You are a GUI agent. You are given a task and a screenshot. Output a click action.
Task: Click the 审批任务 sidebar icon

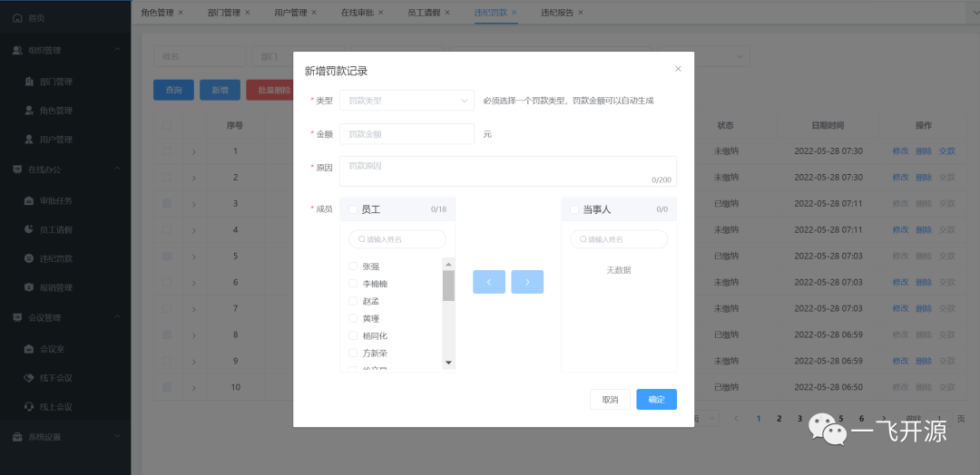coord(29,201)
